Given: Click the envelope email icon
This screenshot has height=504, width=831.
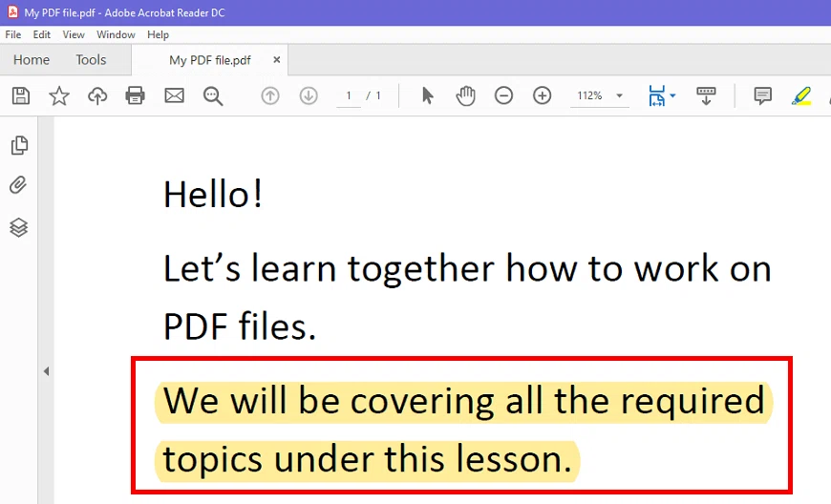Looking at the screenshot, I should 175,95.
